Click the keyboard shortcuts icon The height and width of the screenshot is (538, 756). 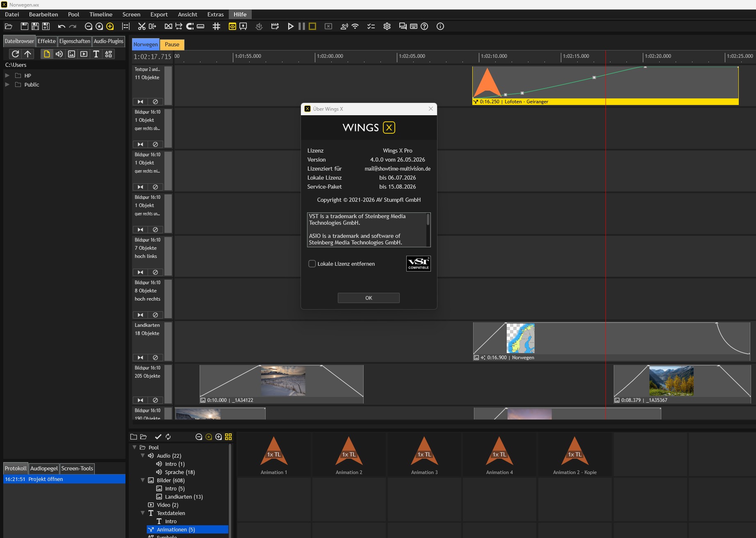[x=414, y=26]
